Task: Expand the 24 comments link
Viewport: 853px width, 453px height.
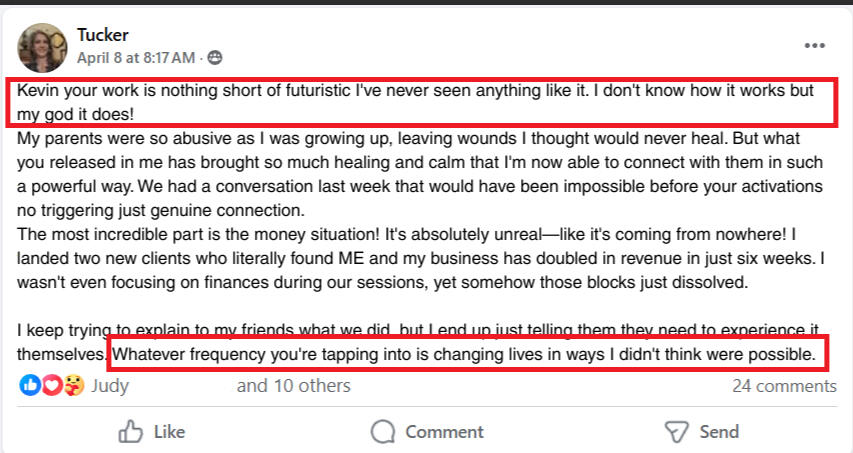Action: point(784,386)
